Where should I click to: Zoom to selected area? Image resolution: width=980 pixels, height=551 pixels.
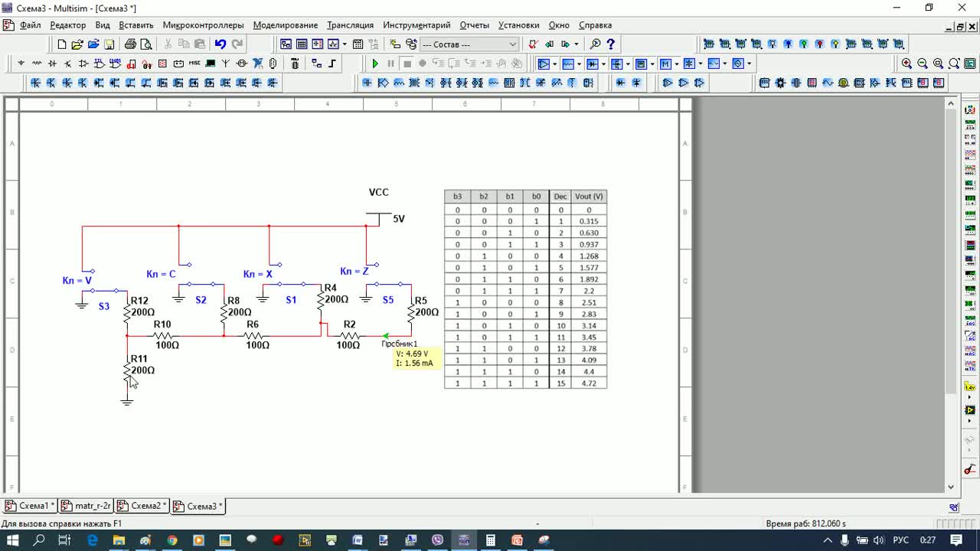(x=938, y=64)
